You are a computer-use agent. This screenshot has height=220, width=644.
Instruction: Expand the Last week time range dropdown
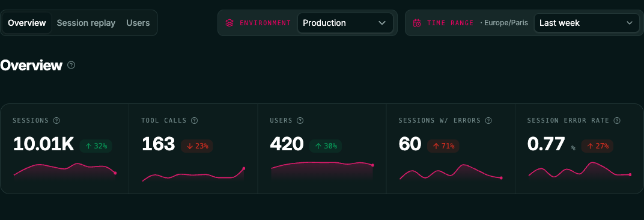tap(586, 23)
